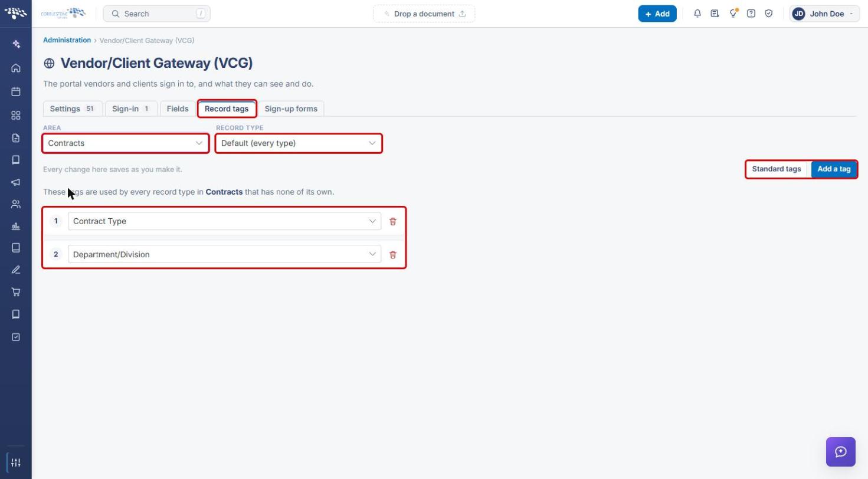Viewport: 868px width, 479px height.
Task: Open the notes list icon in the header
Action: click(x=715, y=14)
